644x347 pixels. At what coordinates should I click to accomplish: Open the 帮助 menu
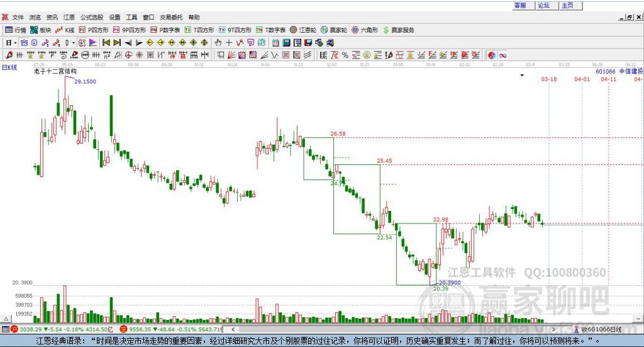194,17
